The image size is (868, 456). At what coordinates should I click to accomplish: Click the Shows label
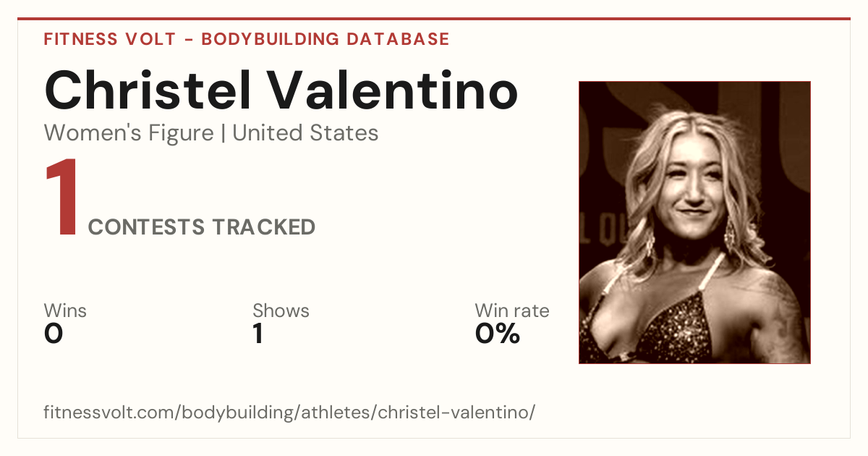(x=281, y=311)
